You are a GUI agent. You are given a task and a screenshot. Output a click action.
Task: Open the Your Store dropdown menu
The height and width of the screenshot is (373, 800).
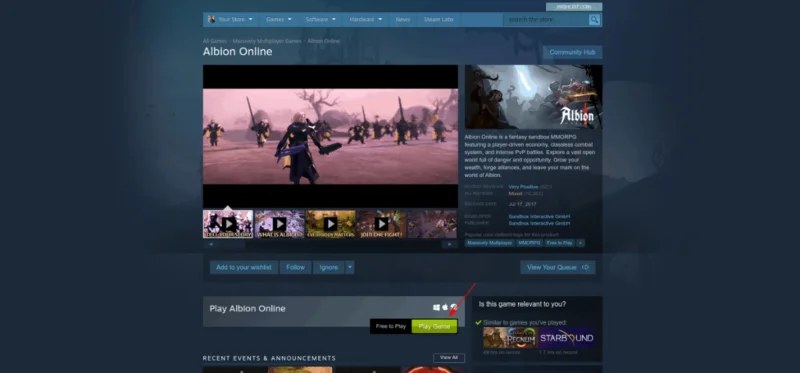[235, 19]
